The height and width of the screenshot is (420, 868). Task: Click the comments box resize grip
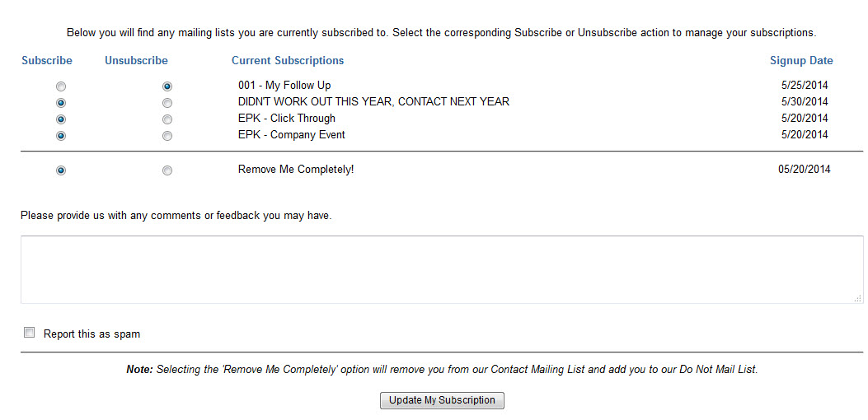click(x=858, y=298)
